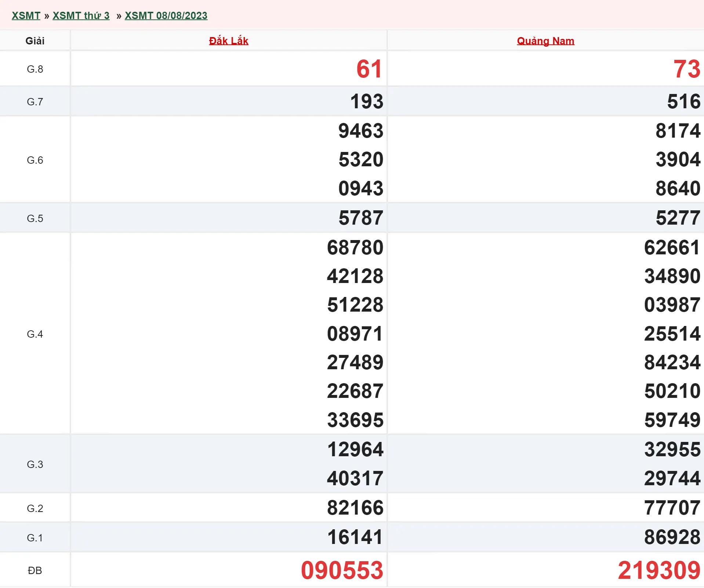This screenshot has height=588, width=704.
Task: Click the Quảng Nam special prize 219309
Action: click(x=659, y=570)
